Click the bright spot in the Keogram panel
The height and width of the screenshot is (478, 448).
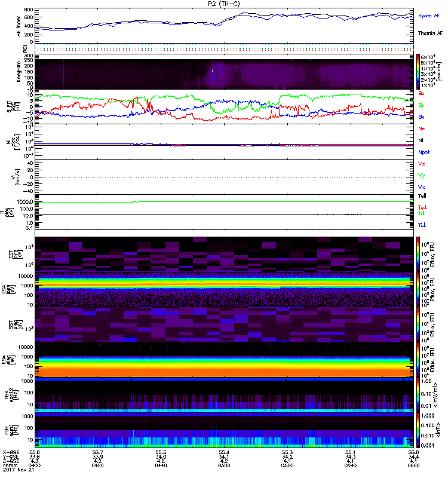(x=213, y=71)
